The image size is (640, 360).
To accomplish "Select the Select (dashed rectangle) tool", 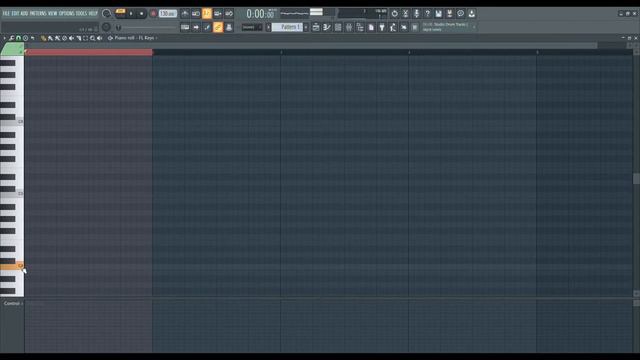I will pos(86,38).
